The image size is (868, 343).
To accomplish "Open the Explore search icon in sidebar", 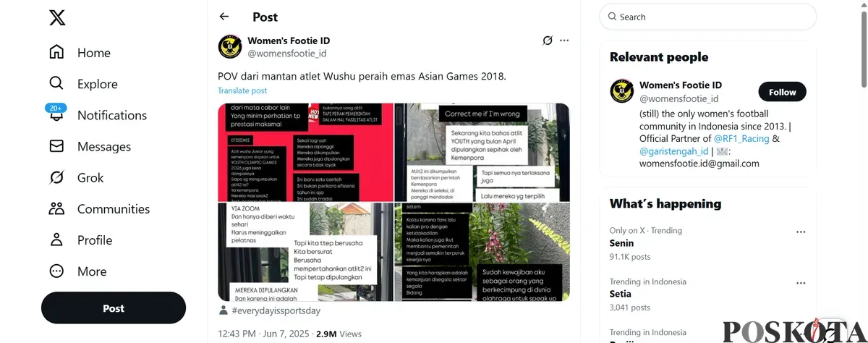I will [x=56, y=84].
